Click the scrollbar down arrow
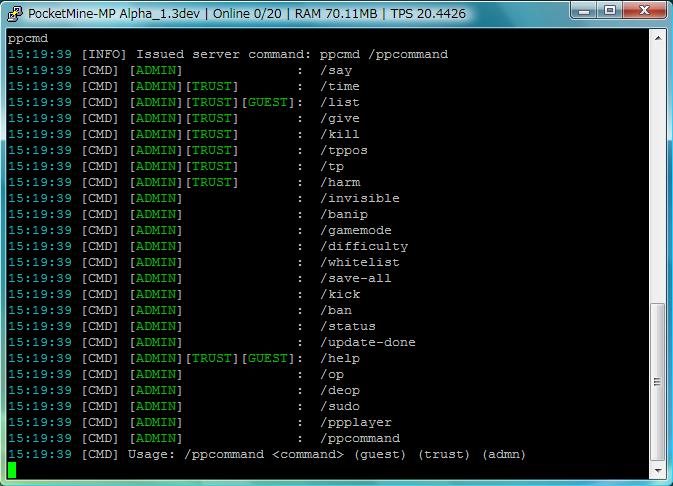 (x=658, y=472)
